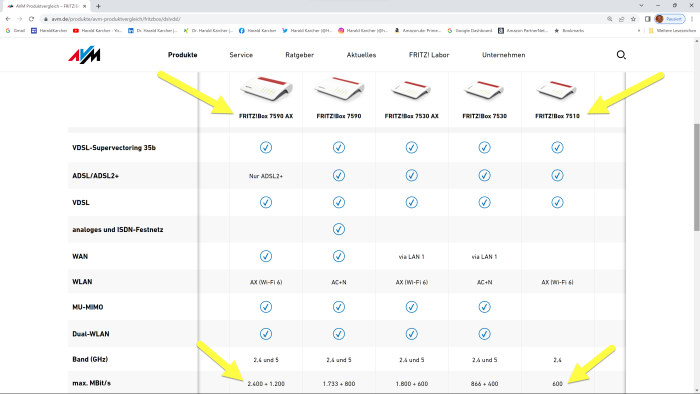The image size is (700, 394).
Task: Click 'via LAN 1' under FRITZ!Box 7530 AX
Action: [412, 257]
